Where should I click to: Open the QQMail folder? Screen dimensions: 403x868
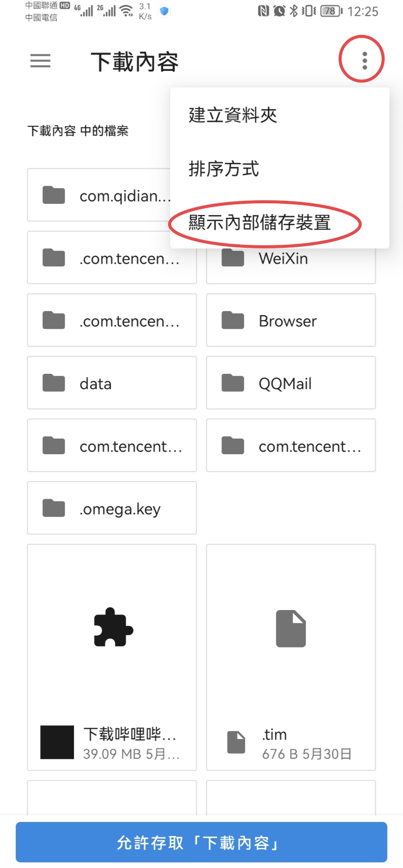pyautogui.click(x=291, y=383)
